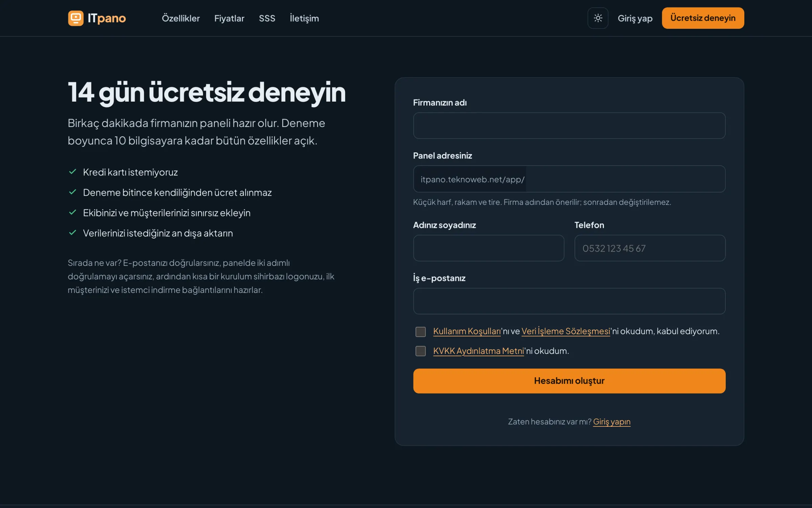Follow the Giriş yapın link
This screenshot has height=508, width=812.
coord(612,422)
